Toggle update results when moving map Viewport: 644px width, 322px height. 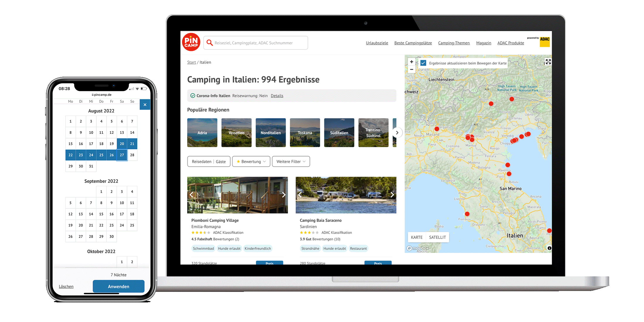(x=423, y=63)
